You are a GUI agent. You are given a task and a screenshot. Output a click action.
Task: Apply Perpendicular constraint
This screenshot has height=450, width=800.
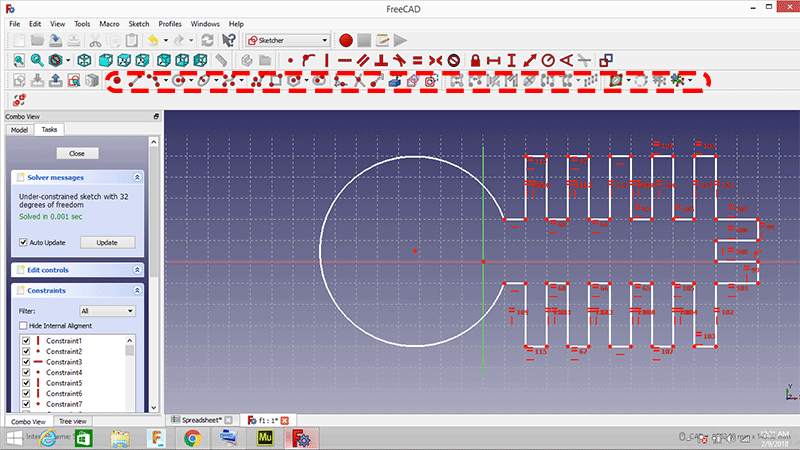[x=381, y=61]
